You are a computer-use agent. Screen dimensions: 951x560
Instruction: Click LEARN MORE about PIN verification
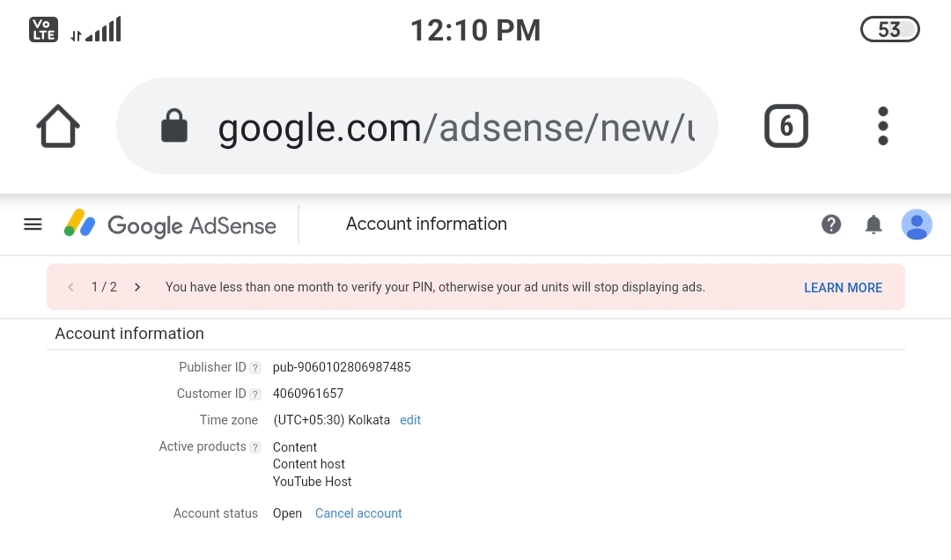pyautogui.click(x=843, y=288)
